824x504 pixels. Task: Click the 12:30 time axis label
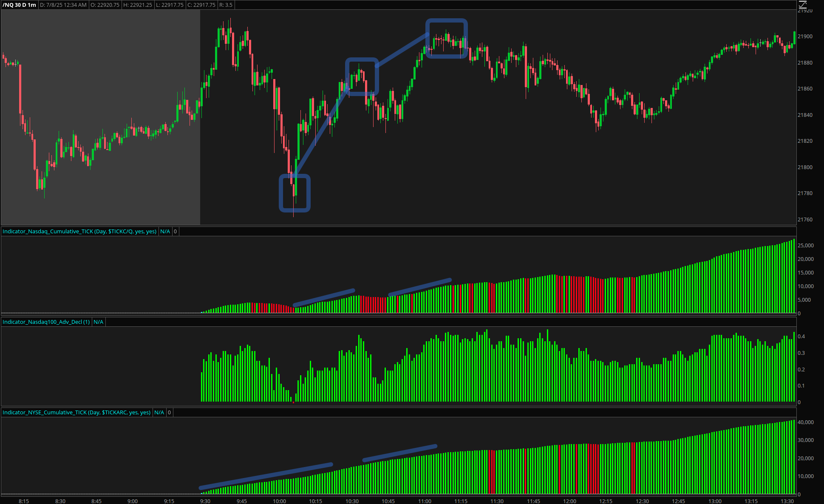(x=642, y=501)
